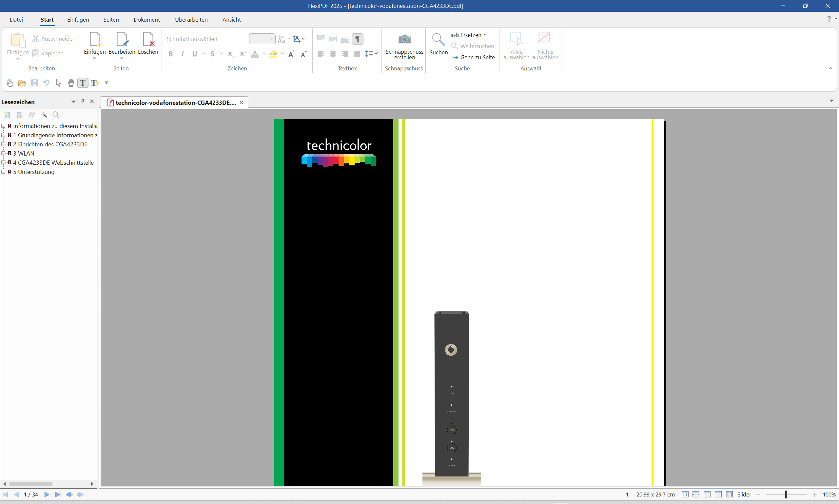Go to next page with arrow

coord(47,495)
